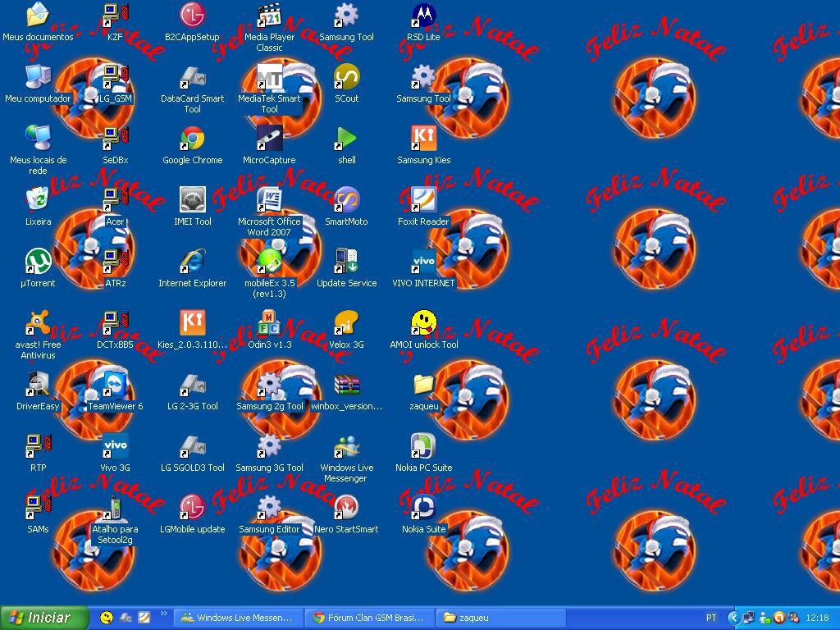This screenshot has height=630, width=840.
Task: Open the ATRz shortcut icon
Action: (x=115, y=262)
